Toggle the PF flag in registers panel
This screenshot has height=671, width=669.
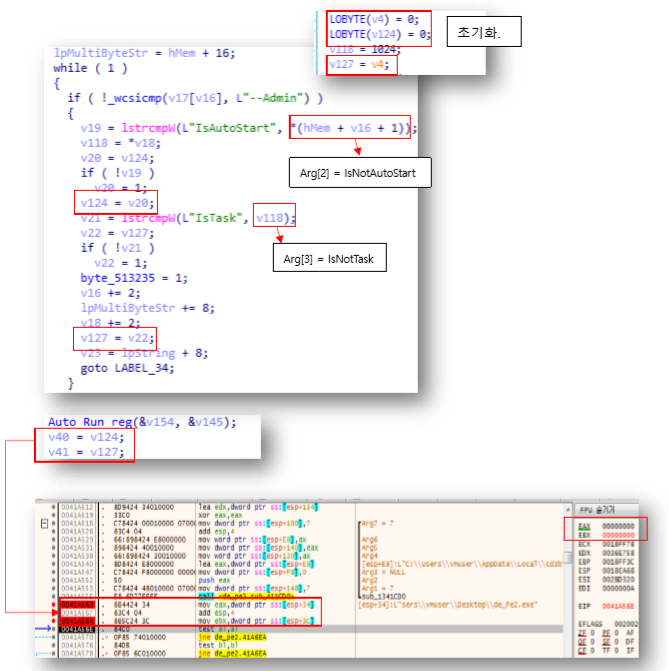[610, 633]
